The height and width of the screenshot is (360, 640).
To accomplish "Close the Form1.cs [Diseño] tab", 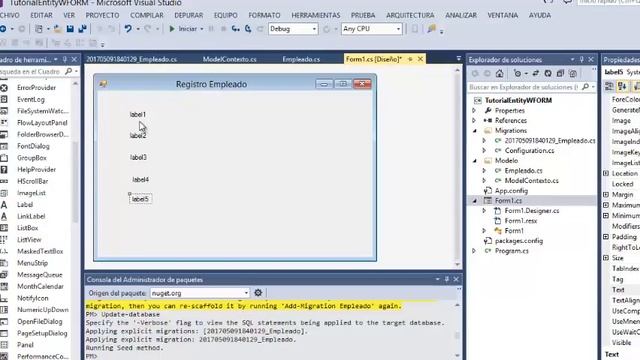I will tap(420, 59).
